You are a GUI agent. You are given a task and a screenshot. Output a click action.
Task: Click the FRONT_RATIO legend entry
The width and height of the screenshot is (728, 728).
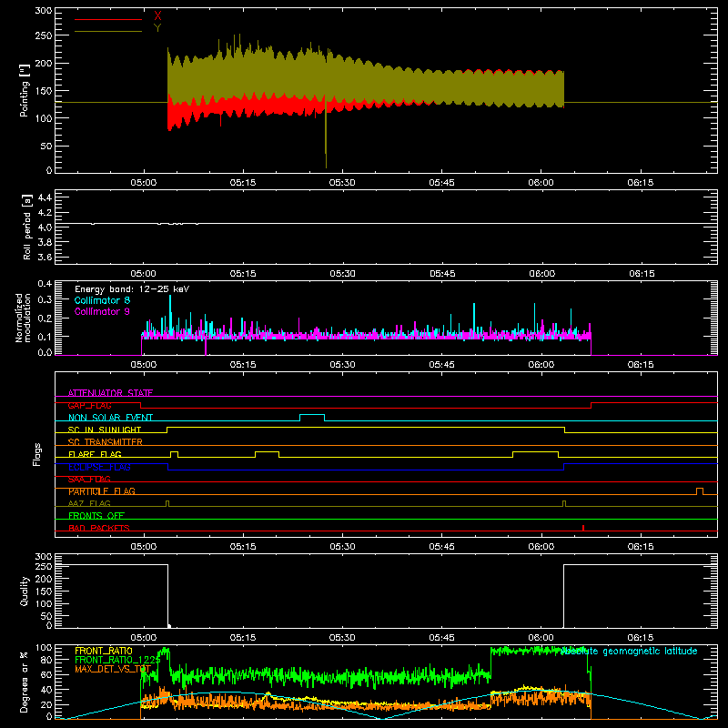pos(104,651)
